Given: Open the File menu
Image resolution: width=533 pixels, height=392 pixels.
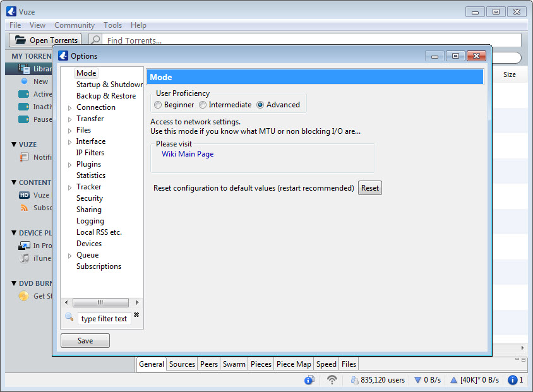Looking at the screenshot, I should [x=15, y=25].
